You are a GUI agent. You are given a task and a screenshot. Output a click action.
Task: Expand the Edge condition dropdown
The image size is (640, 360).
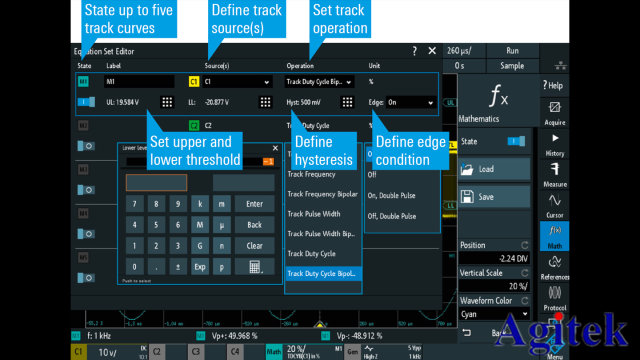click(x=410, y=102)
